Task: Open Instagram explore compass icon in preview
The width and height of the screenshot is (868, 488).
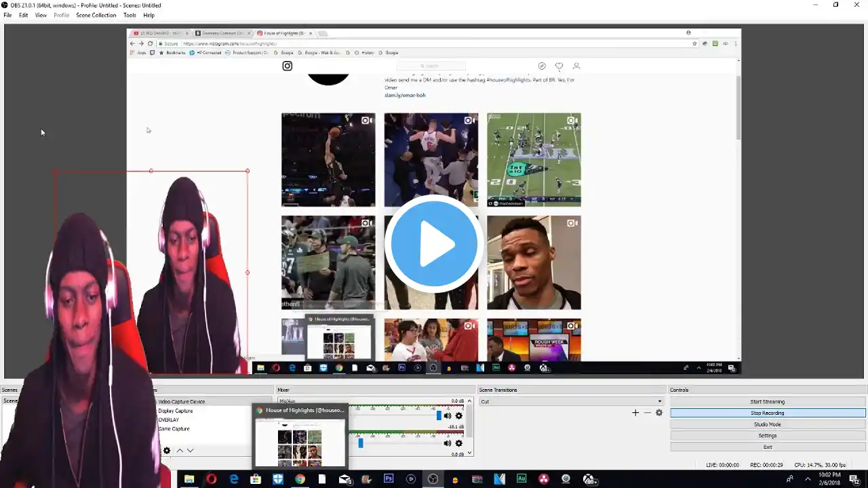Action: coord(542,66)
